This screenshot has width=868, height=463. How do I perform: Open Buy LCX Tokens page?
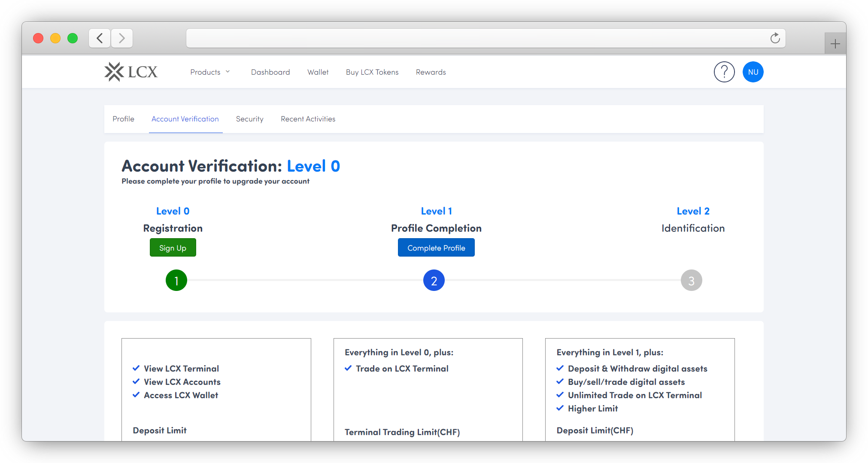[x=372, y=72]
